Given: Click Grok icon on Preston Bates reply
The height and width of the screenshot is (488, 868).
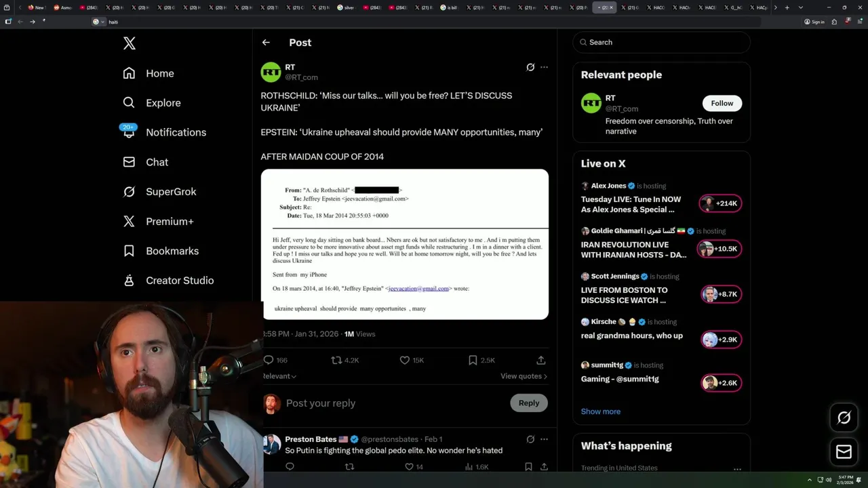Looking at the screenshot, I should pos(530,439).
